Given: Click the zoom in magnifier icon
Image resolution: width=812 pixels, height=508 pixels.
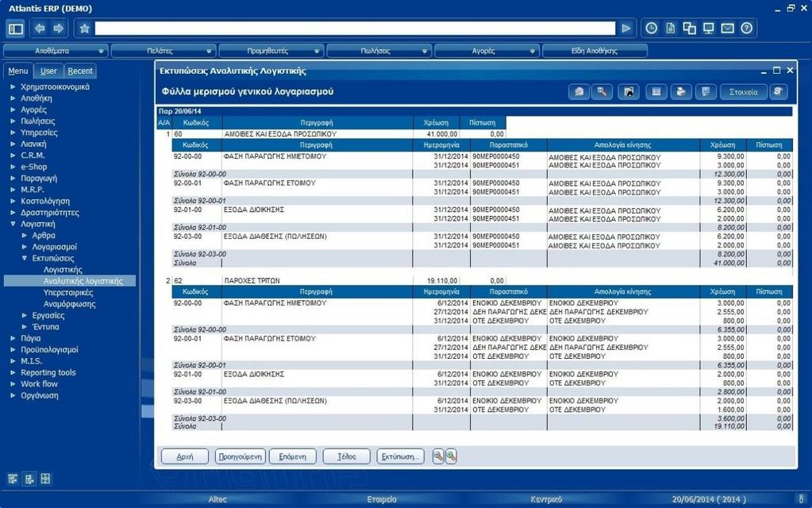Looking at the screenshot, I should (451, 456).
